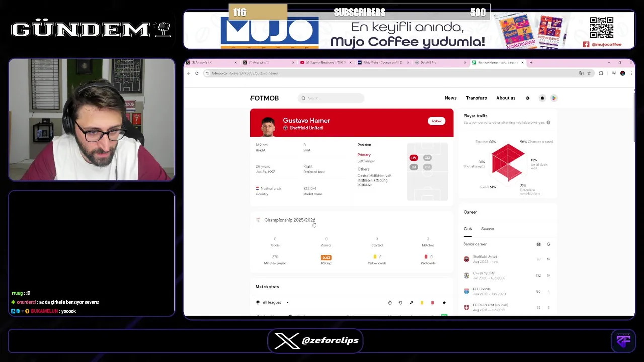Open the News menu item

(450, 98)
